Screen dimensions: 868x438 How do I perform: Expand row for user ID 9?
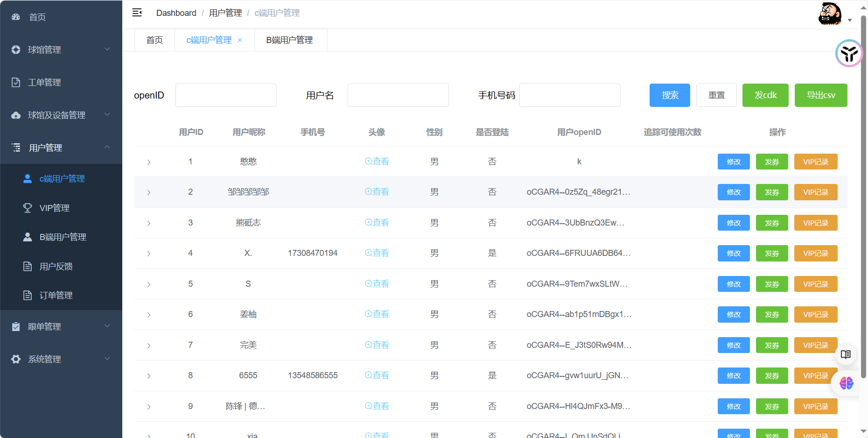(149, 407)
